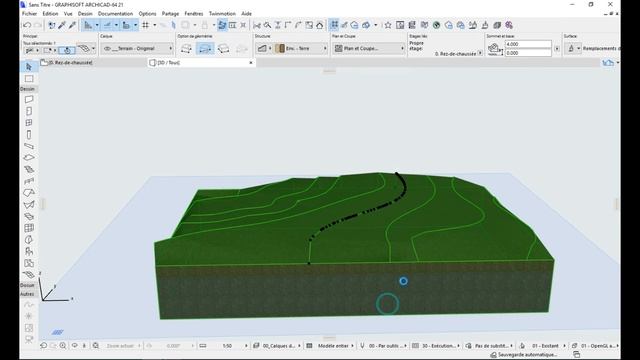Viewport: 640px width, 360px height.
Task: Select the third mesh geometry option (solid body)
Action: click(223, 49)
